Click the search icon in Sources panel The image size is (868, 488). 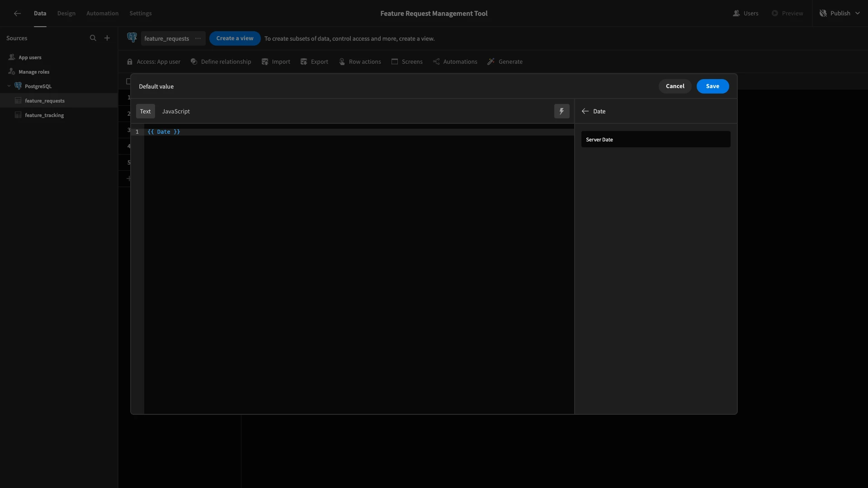coord(93,38)
